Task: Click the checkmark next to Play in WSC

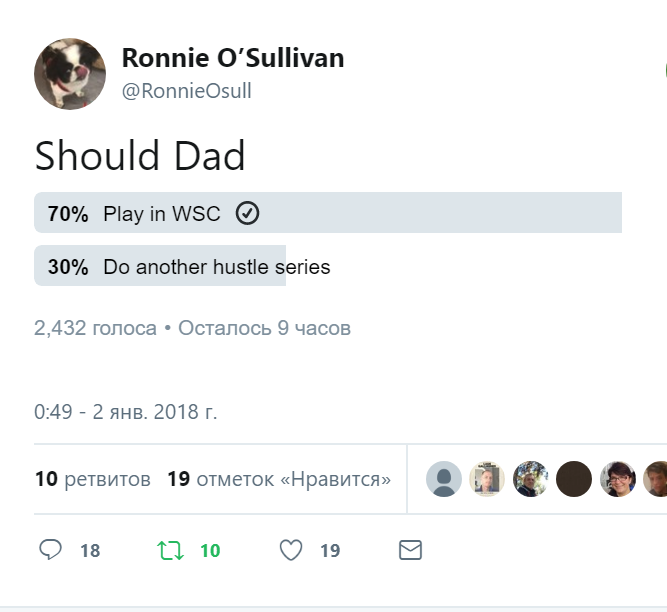Action: 247,213
